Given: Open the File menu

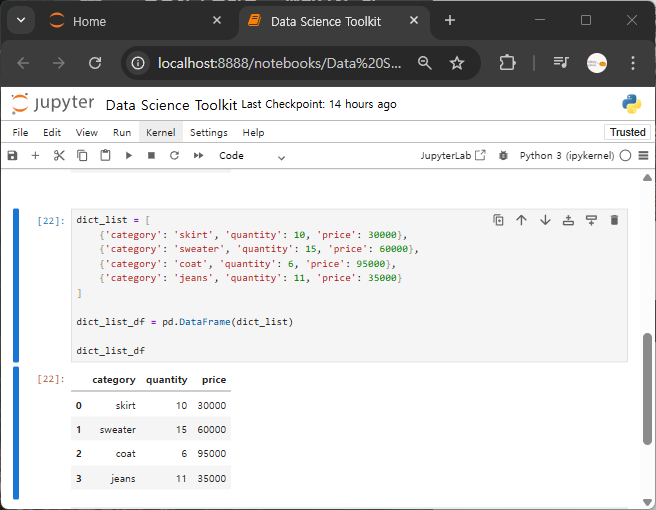Looking at the screenshot, I should (x=20, y=133).
